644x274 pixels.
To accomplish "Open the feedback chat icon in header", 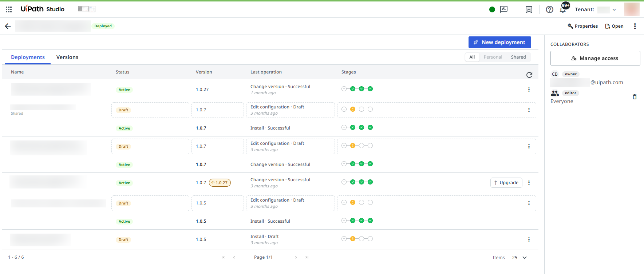I will [x=504, y=9].
